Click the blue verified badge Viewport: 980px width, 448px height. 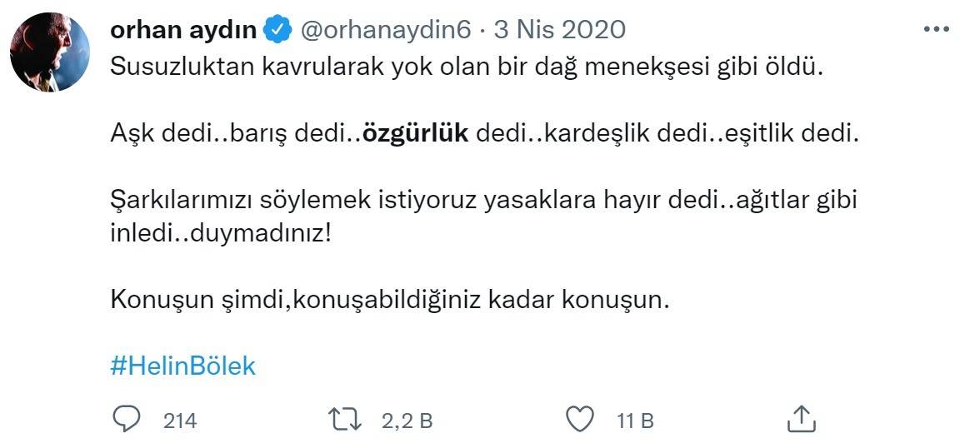277,31
